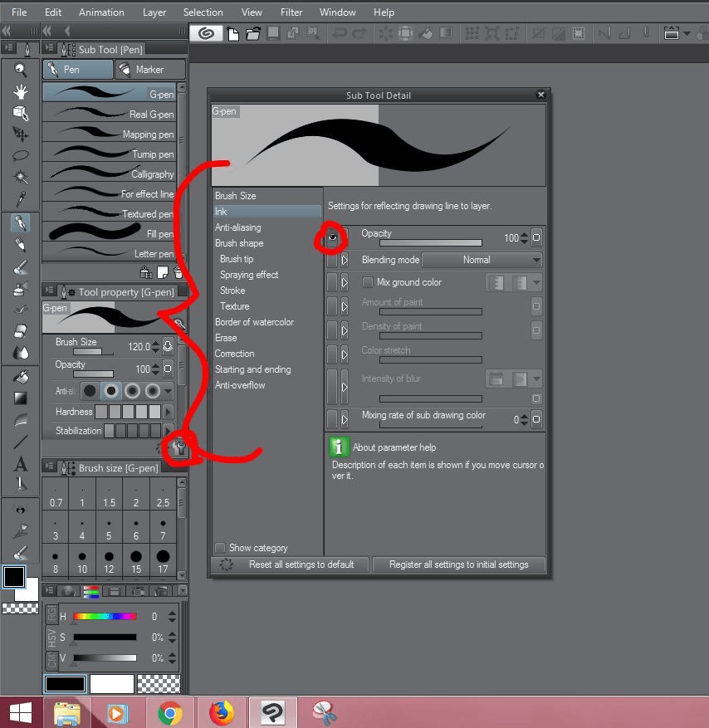This screenshot has height=728, width=709.
Task: Switch to the Marker sub tool tab
Action: click(150, 70)
